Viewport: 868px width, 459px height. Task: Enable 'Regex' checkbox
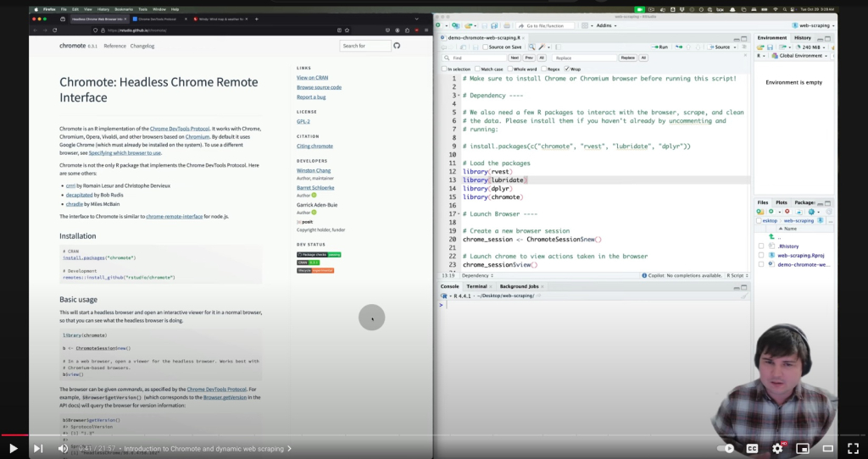click(543, 69)
